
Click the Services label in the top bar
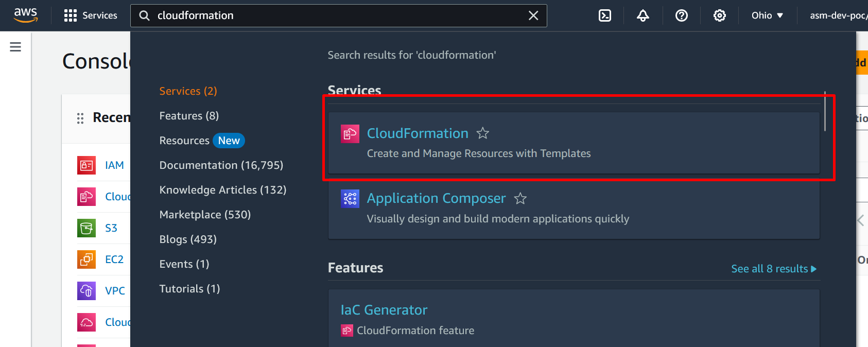(100, 15)
